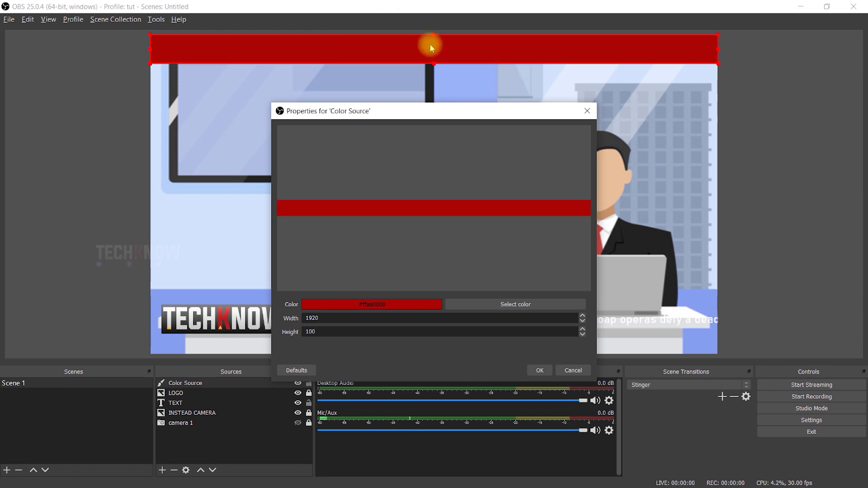
Task: Mute Desktop Audio with the speaker icon
Action: click(595, 400)
